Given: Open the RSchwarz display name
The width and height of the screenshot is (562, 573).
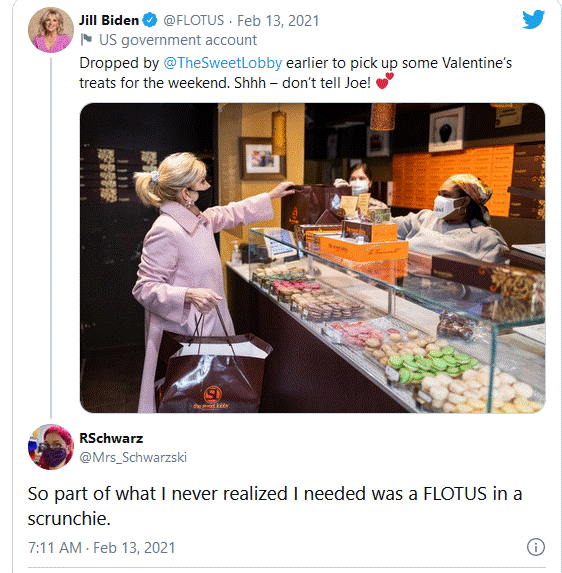Looking at the screenshot, I should coord(111,438).
